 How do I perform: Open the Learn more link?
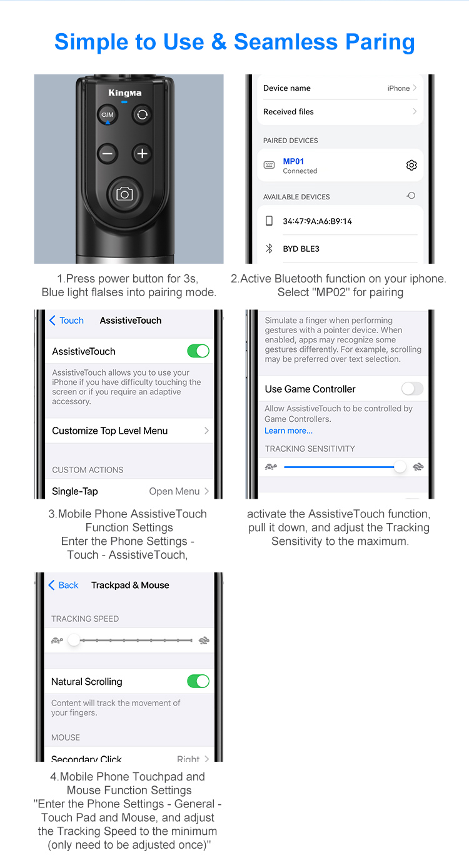[288, 431]
